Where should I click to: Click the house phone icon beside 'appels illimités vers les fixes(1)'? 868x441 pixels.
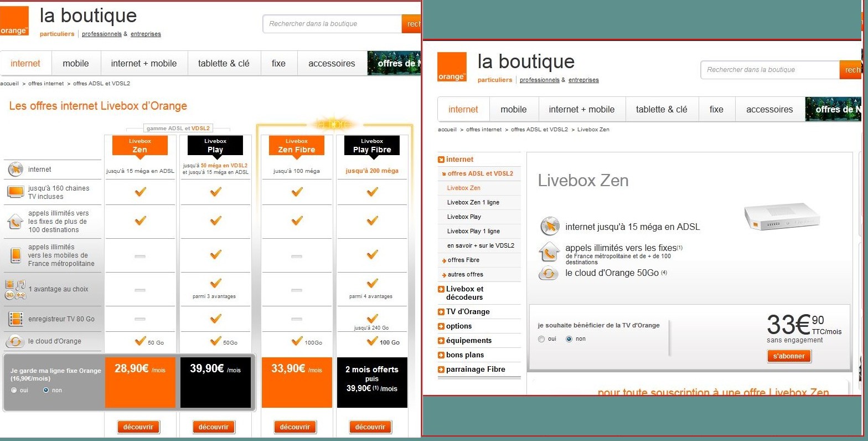(549, 252)
